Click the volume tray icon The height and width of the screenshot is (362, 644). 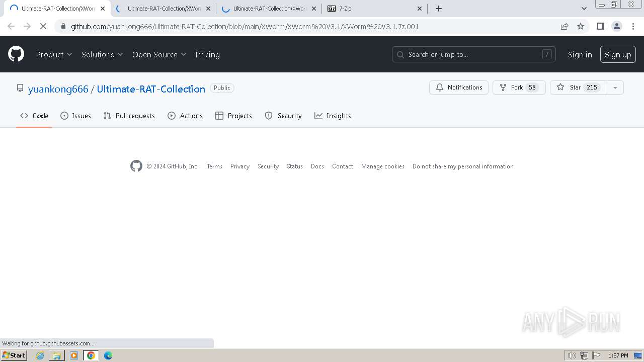click(x=572, y=355)
